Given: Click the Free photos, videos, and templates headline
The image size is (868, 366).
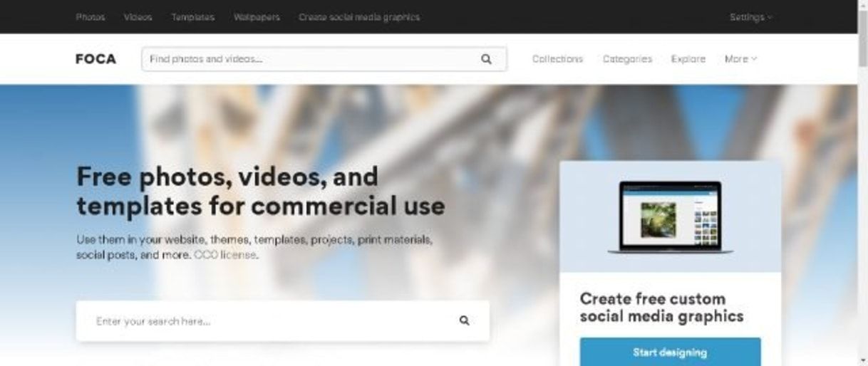Looking at the screenshot, I should click(261, 191).
